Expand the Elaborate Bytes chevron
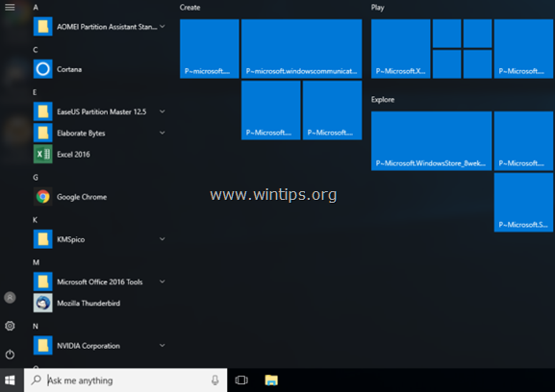Image resolution: width=555 pixels, height=392 pixels. tap(163, 133)
